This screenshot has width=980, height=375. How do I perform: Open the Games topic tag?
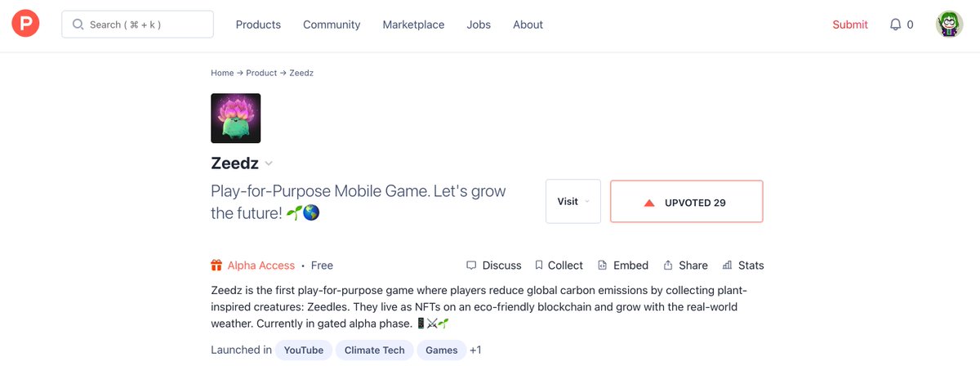(x=442, y=350)
